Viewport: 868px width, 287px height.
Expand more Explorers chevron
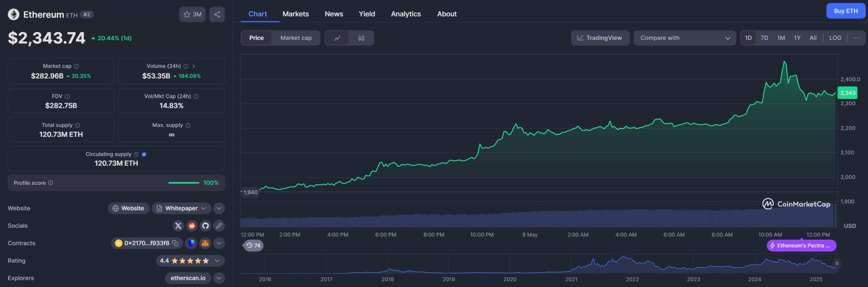pyautogui.click(x=219, y=278)
